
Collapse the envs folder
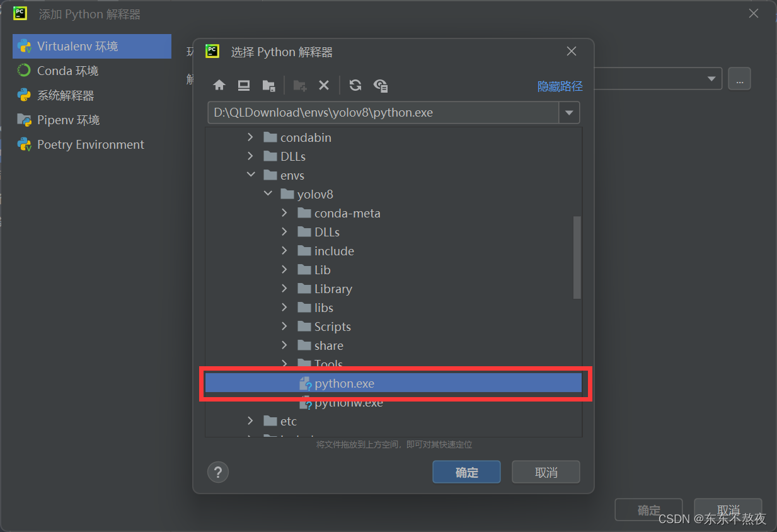[250, 175]
